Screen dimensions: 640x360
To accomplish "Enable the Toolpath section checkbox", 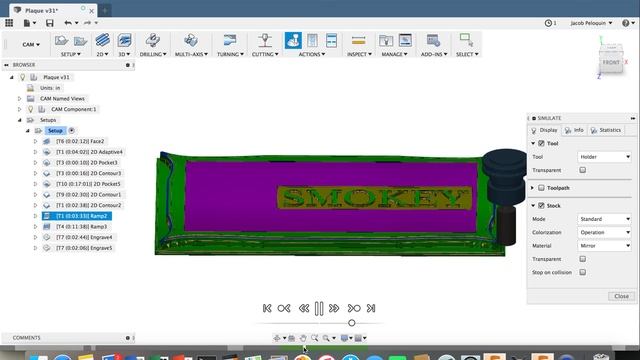I will (541, 188).
